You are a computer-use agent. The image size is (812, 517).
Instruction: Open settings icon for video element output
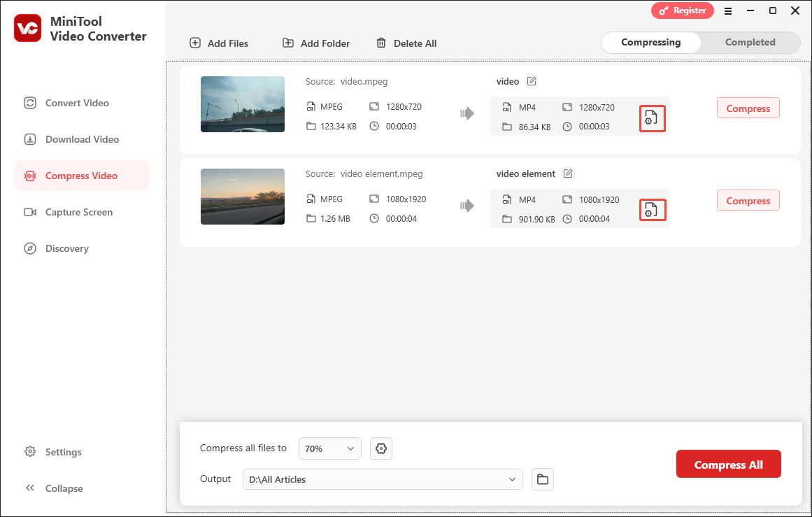[x=651, y=210]
